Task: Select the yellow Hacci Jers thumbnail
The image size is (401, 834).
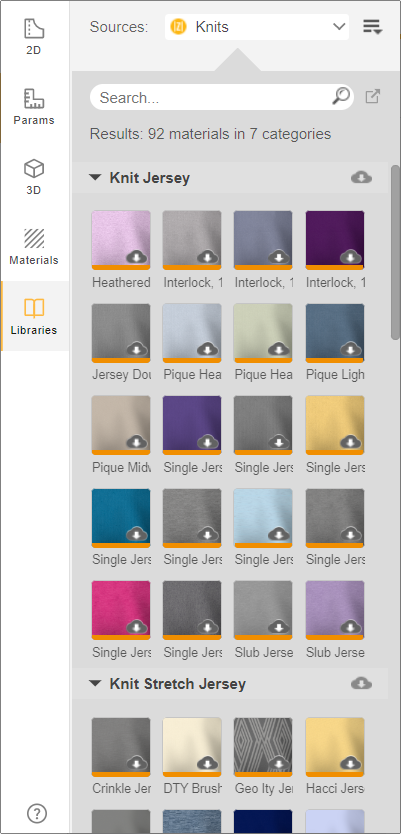Action: (335, 747)
